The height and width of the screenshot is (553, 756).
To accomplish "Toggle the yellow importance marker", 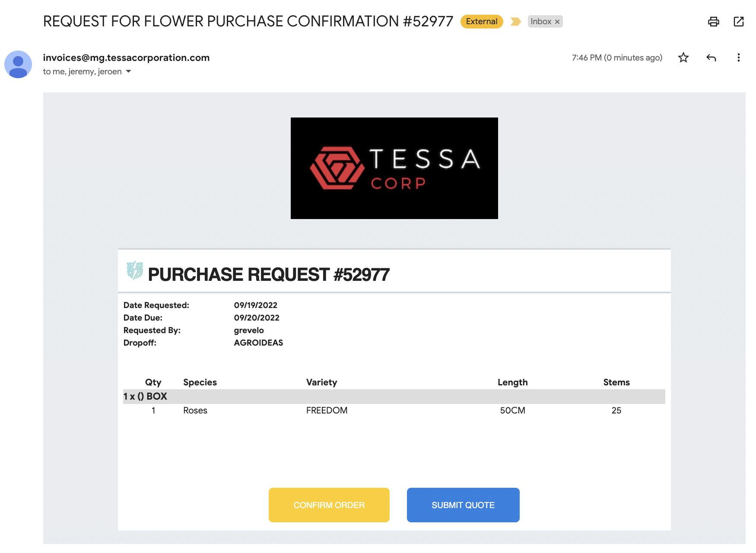I will [x=515, y=22].
